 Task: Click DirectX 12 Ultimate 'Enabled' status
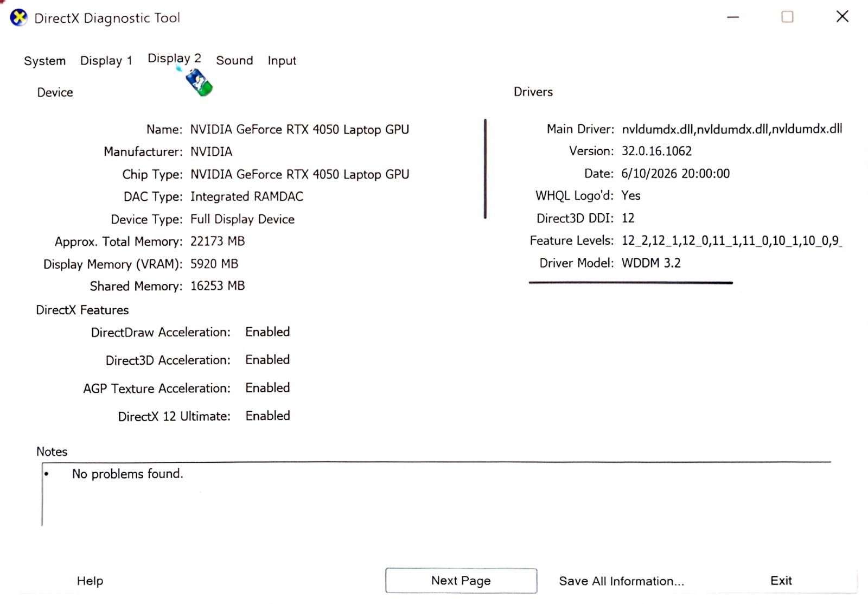point(267,416)
